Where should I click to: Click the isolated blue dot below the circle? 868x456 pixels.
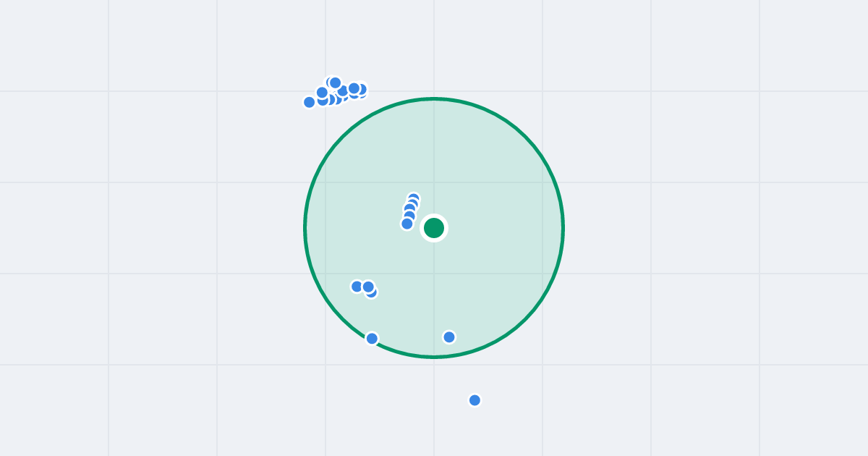coord(475,400)
